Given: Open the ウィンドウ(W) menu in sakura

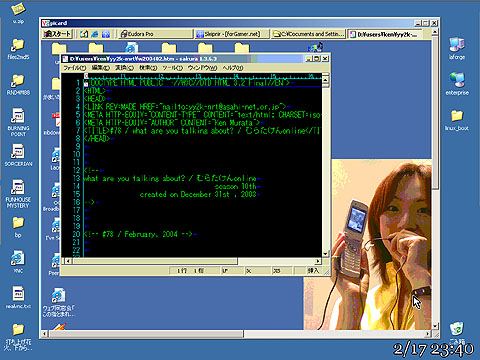Looking at the screenshot, I should (202, 68).
